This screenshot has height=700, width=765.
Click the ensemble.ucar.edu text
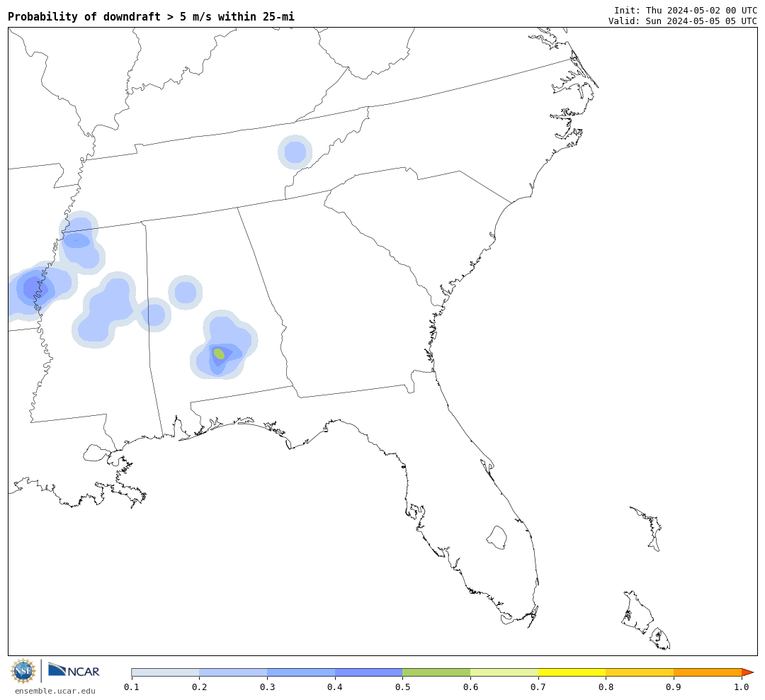(55, 691)
